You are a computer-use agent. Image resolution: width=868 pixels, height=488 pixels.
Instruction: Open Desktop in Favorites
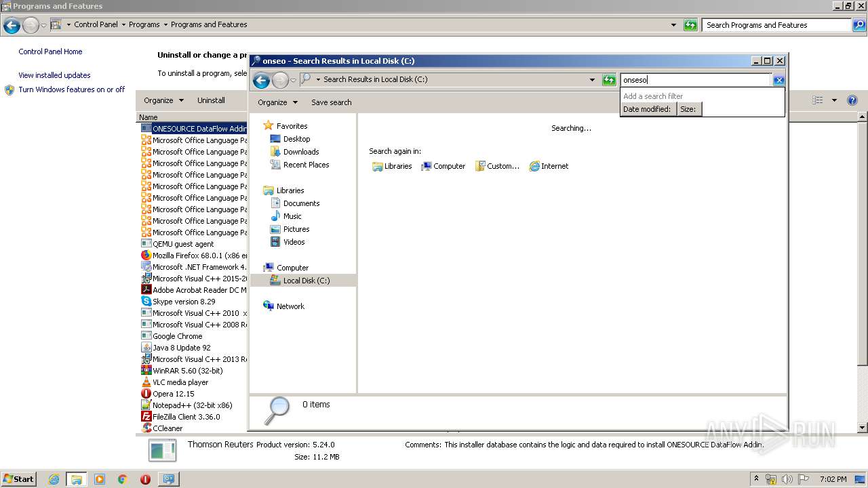coord(296,139)
